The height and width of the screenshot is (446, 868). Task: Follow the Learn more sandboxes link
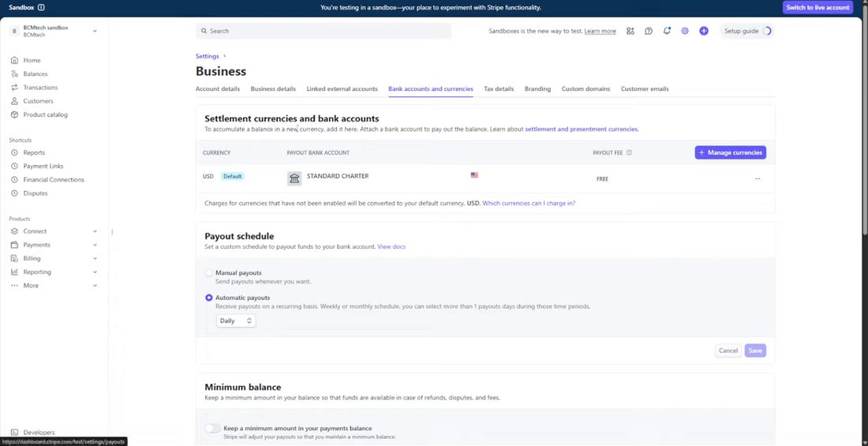pyautogui.click(x=600, y=31)
